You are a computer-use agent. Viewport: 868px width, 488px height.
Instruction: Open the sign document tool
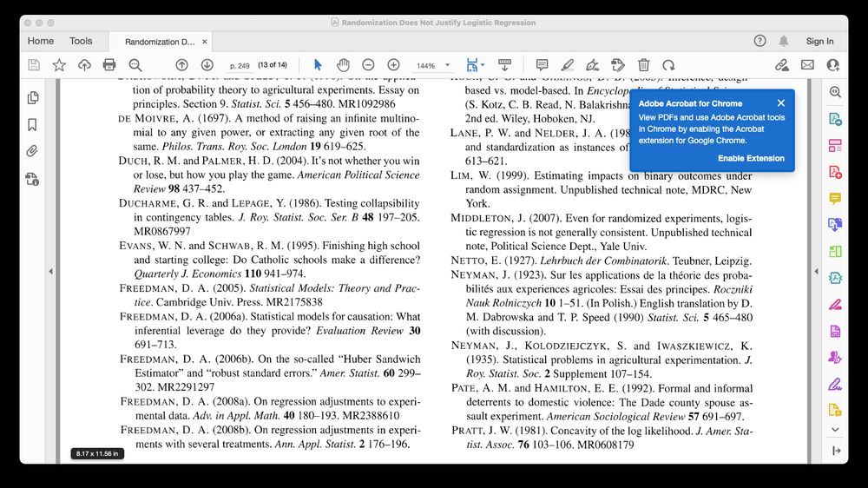[x=592, y=65]
